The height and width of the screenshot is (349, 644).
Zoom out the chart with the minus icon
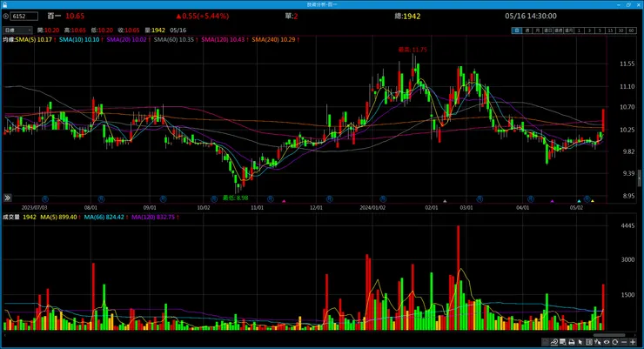coord(624,342)
